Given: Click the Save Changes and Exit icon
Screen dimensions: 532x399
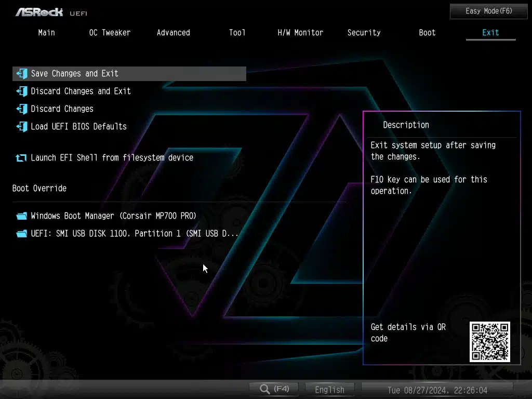Looking at the screenshot, I should pos(22,74).
